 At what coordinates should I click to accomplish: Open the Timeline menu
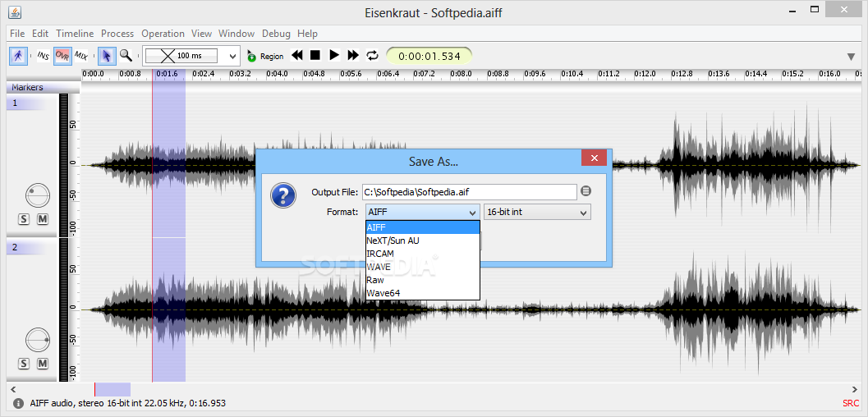(x=75, y=34)
